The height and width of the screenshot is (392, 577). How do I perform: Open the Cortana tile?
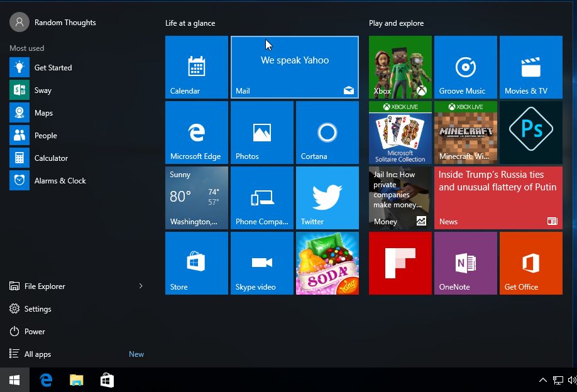coord(327,133)
